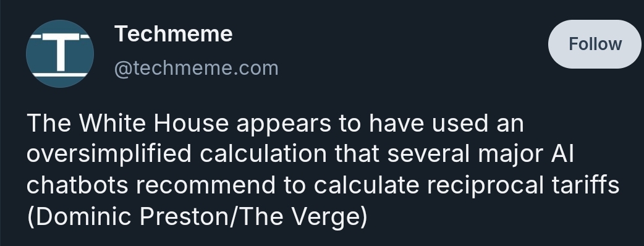Follow the Techmeme account
644x246 pixels.
pos(595,44)
